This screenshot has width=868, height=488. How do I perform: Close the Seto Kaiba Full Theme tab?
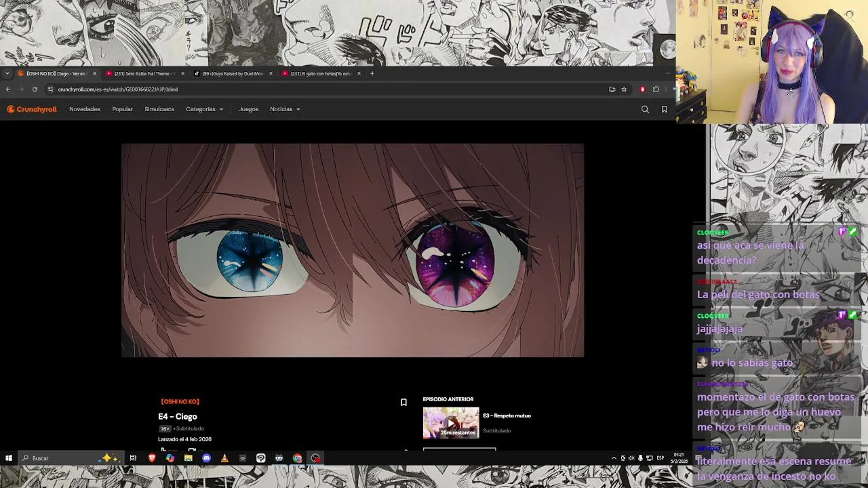(182, 73)
